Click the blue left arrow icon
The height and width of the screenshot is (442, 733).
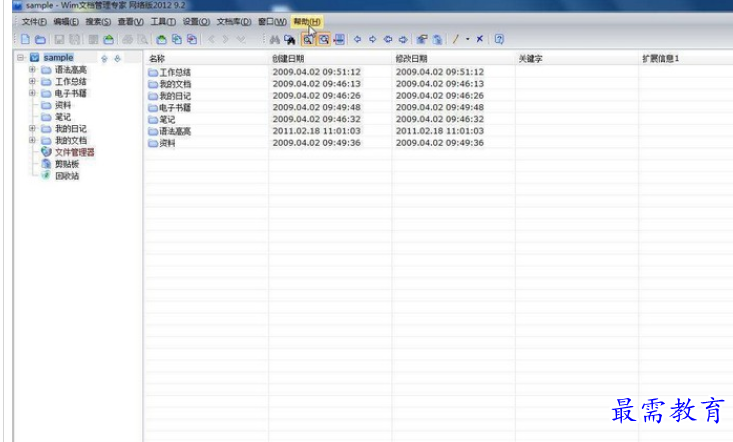(x=358, y=39)
